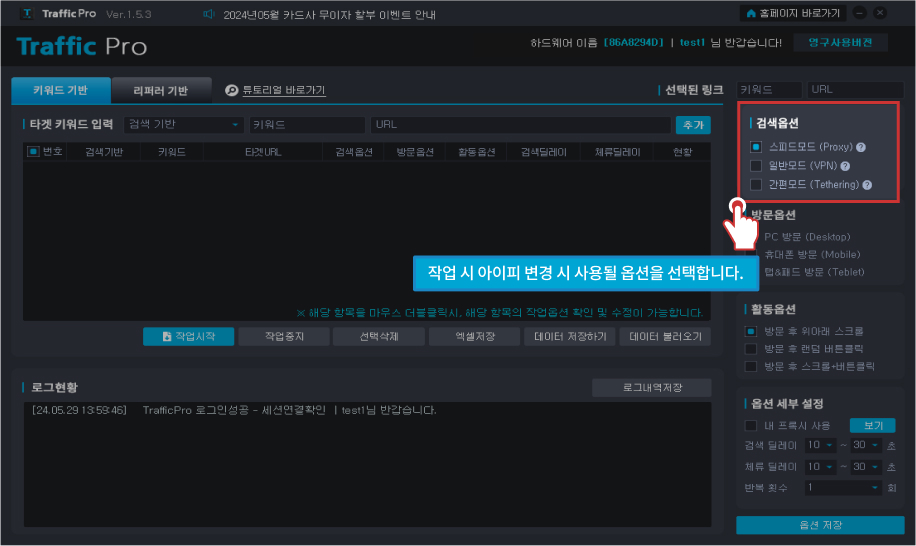The width and height of the screenshot is (916, 546).
Task: Focus the URL input in 타겟 키워드 입력
Action: (x=521, y=124)
